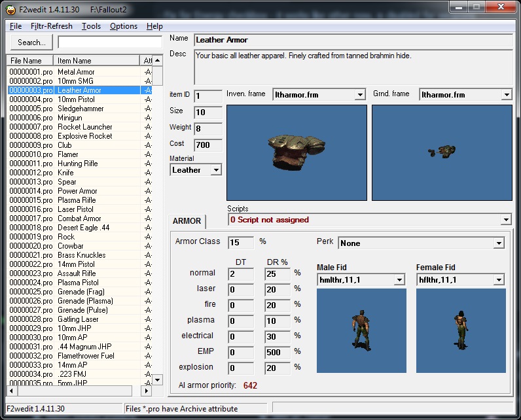Viewport: 521px width, 420px height.
Task: Open the Options menu
Action: pyautogui.click(x=124, y=26)
